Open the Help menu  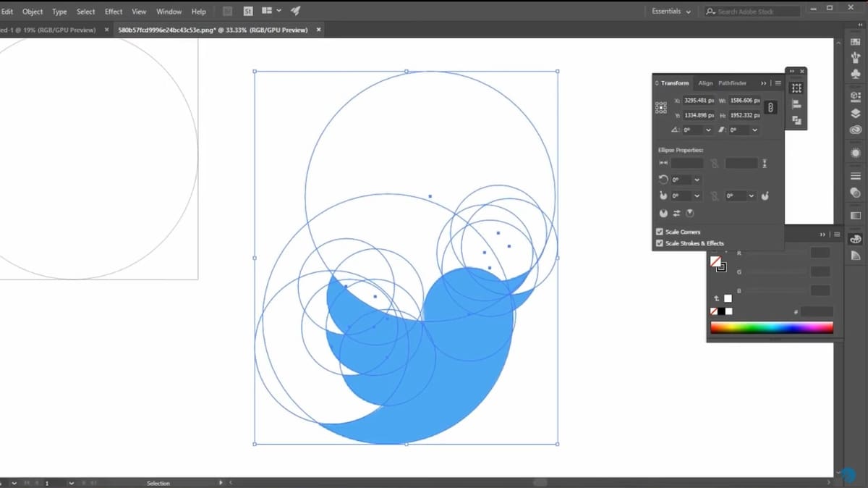click(x=198, y=12)
